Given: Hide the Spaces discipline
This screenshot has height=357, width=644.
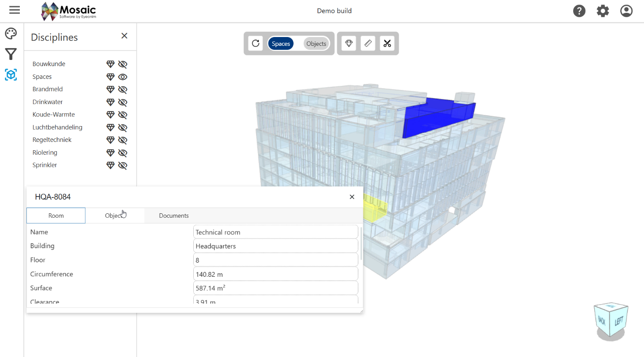Looking at the screenshot, I should (123, 77).
